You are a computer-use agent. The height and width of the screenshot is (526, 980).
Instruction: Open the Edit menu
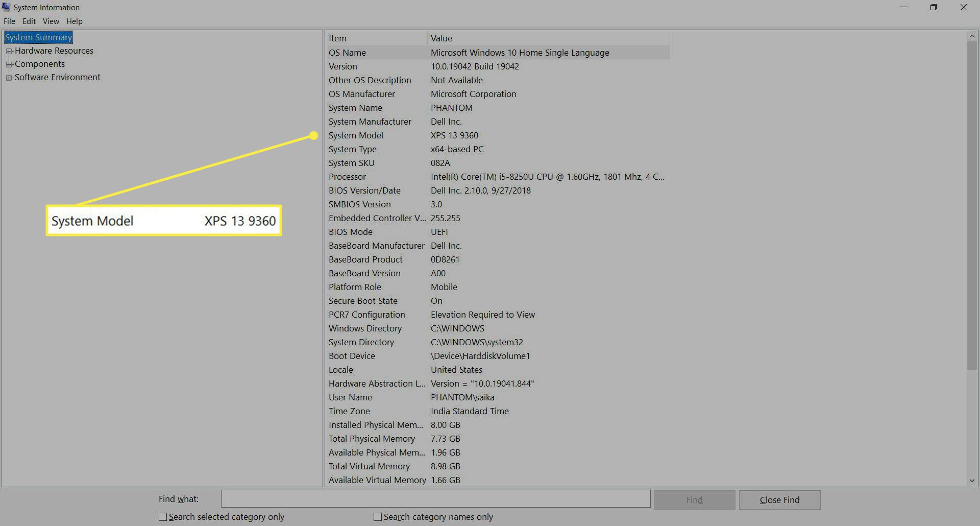pos(29,21)
